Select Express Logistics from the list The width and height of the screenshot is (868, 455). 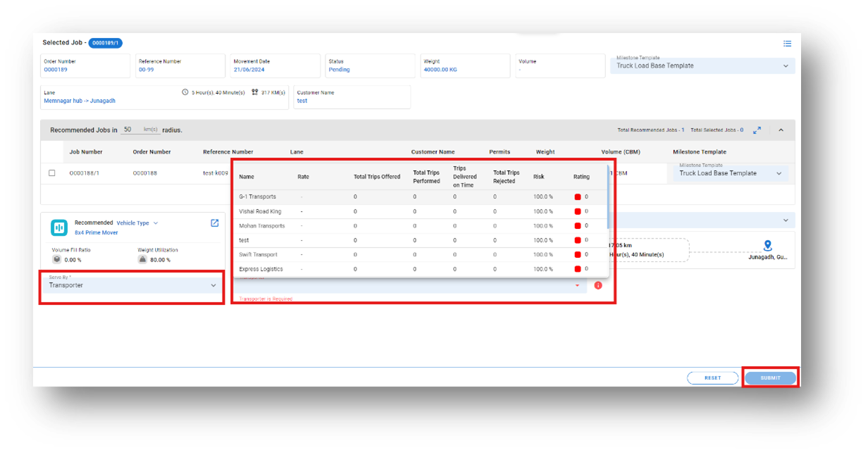[x=421, y=269]
